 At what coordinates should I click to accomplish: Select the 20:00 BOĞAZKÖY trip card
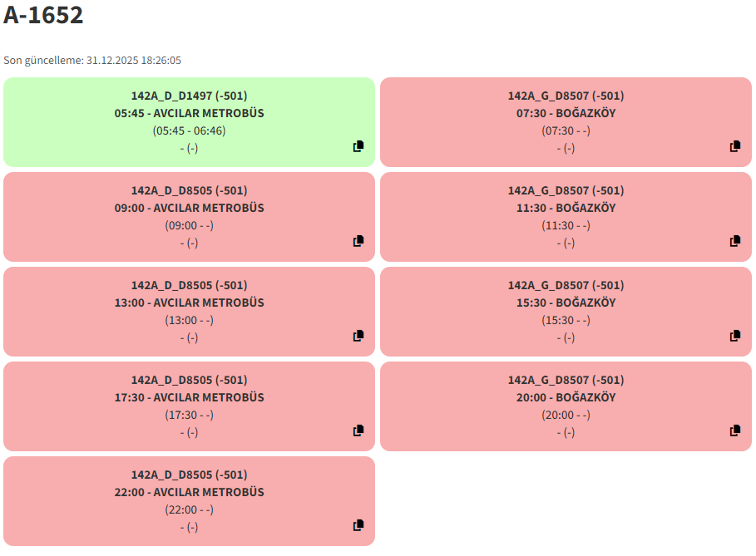(x=566, y=397)
